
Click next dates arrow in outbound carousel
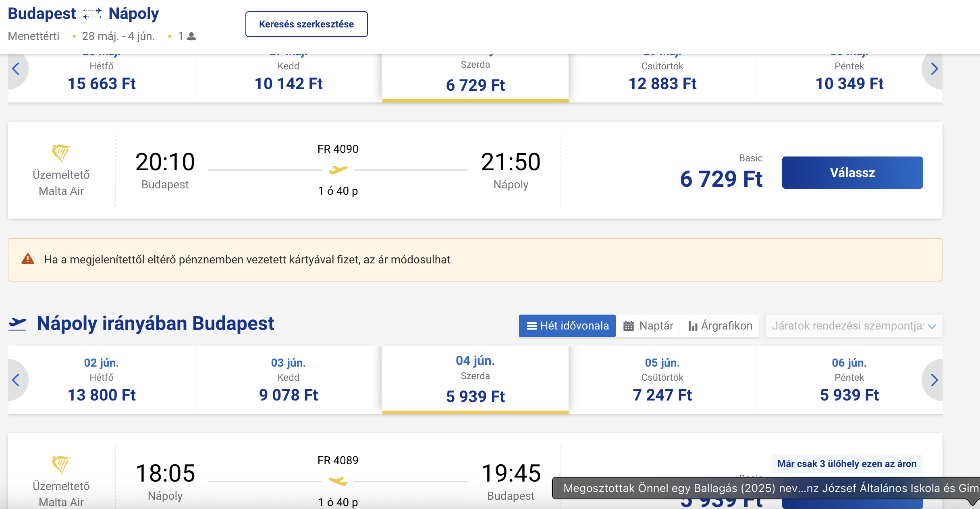click(934, 69)
